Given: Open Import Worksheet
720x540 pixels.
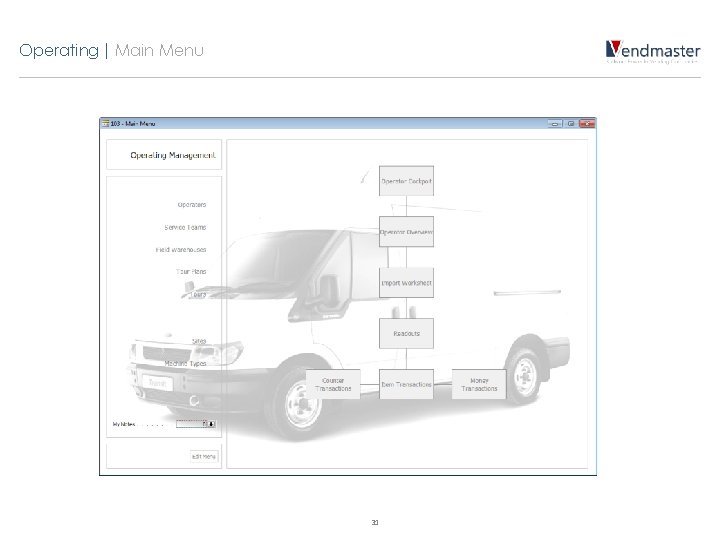Looking at the screenshot, I should [406, 283].
